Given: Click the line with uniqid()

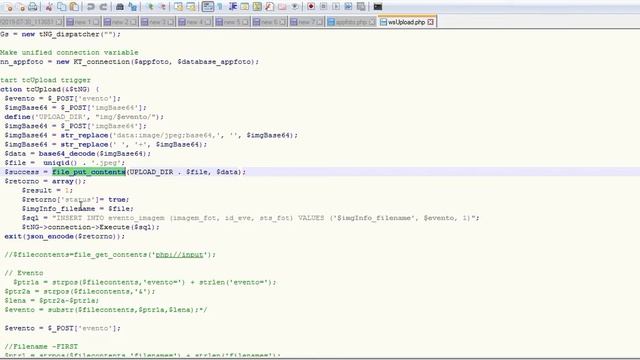Looking at the screenshot, I should coord(65,163).
